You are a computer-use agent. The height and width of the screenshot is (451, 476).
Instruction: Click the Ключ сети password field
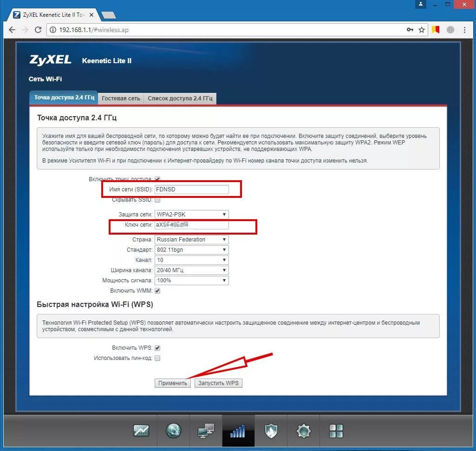click(x=191, y=225)
